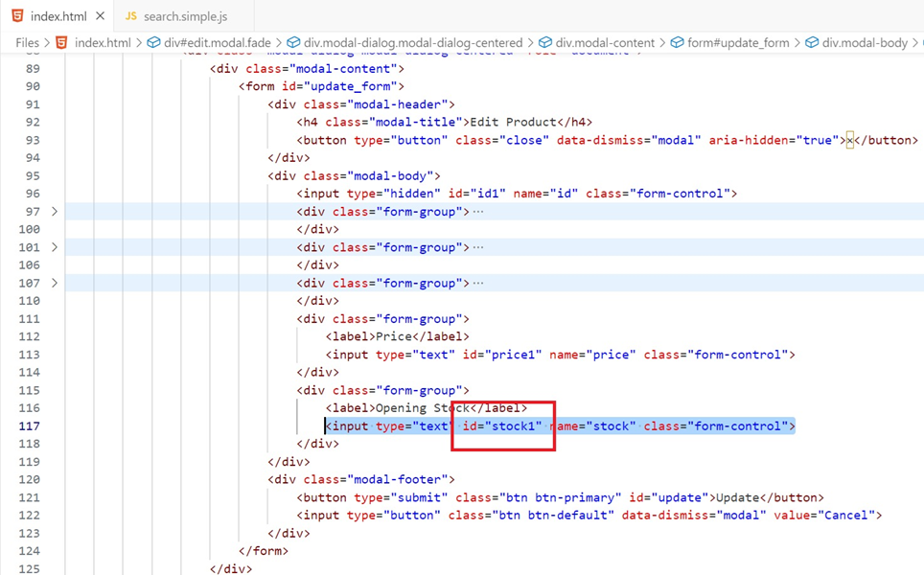The width and height of the screenshot is (924, 575).
Task: Click the ellipsis after line 97 form-group
Action: click(x=478, y=212)
